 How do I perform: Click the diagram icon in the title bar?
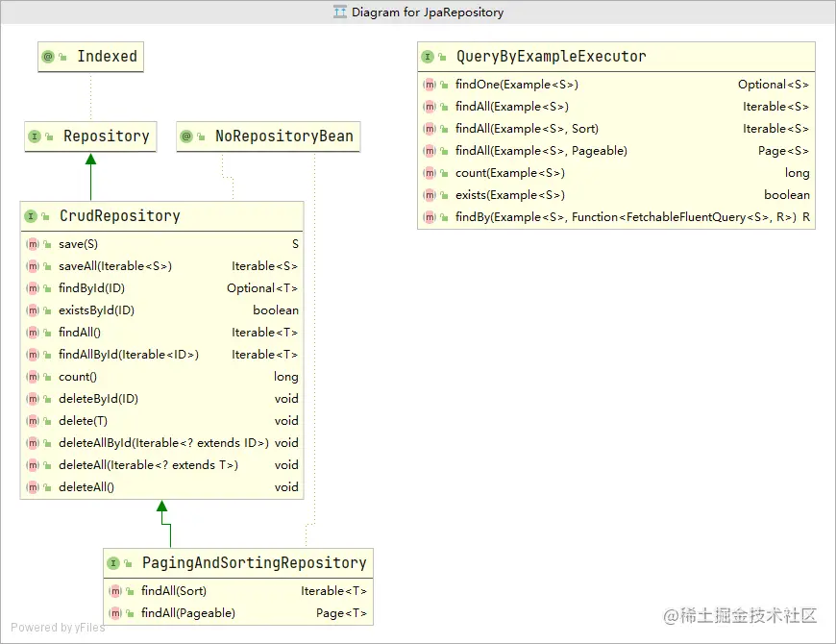pyautogui.click(x=339, y=12)
